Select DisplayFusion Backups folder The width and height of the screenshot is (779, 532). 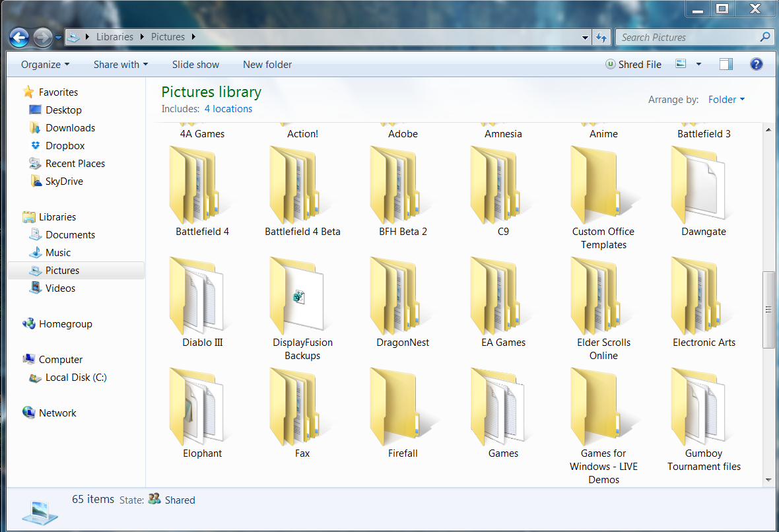tap(302, 308)
